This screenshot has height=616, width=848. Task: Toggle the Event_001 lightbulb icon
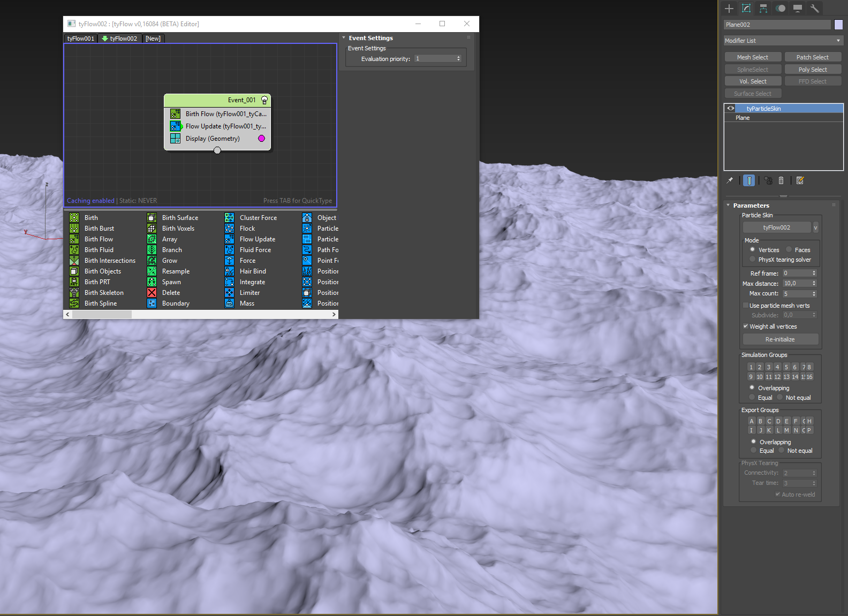click(x=264, y=100)
